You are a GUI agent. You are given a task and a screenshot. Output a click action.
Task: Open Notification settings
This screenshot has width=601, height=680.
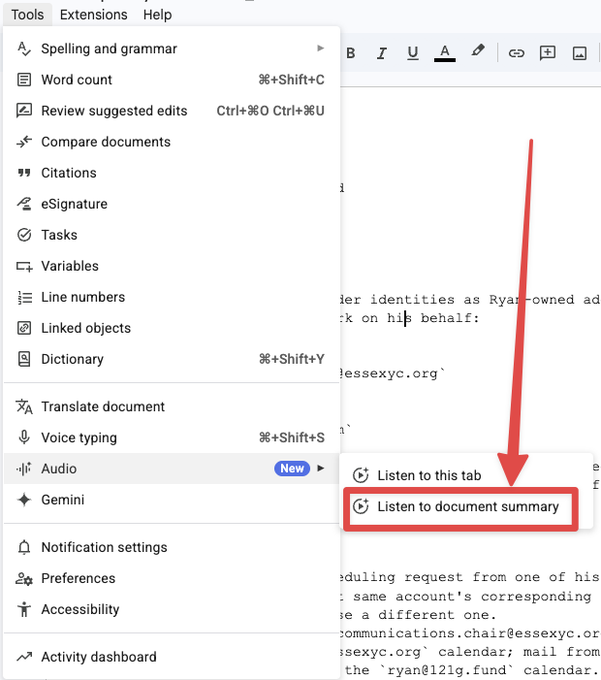coord(104,548)
